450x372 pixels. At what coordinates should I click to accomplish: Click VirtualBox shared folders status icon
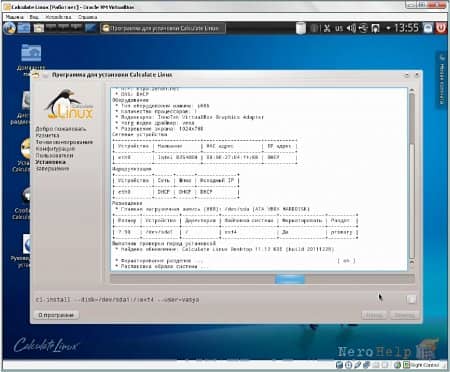[x=375, y=365]
